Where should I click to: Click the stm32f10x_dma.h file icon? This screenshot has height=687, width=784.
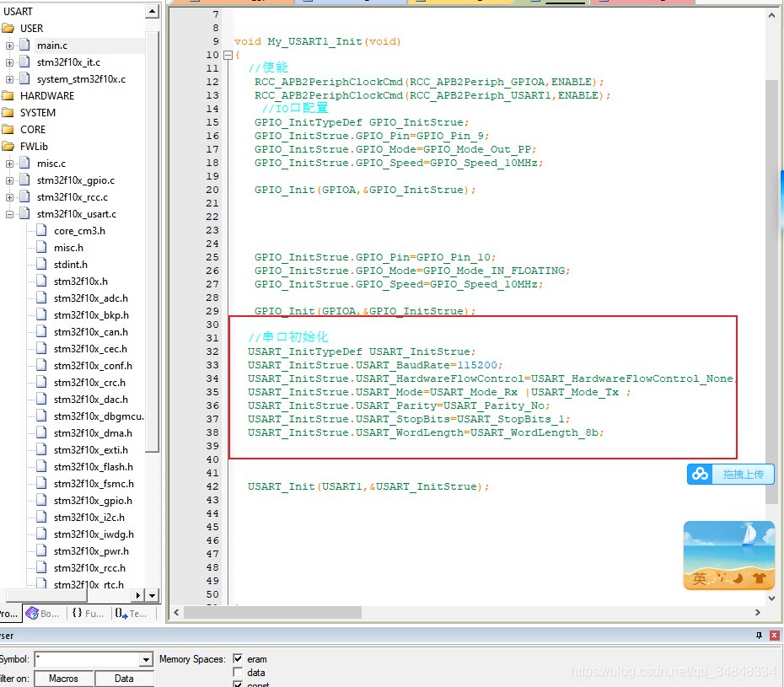pos(42,432)
